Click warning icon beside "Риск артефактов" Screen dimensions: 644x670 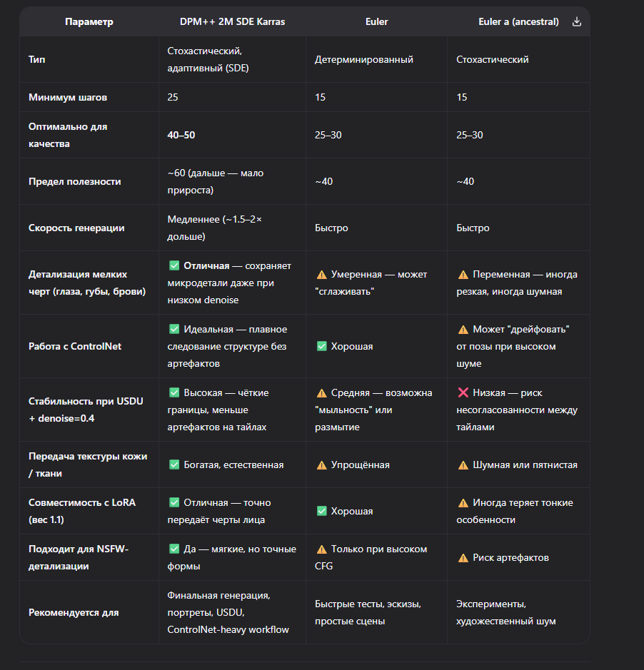tap(463, 557)
